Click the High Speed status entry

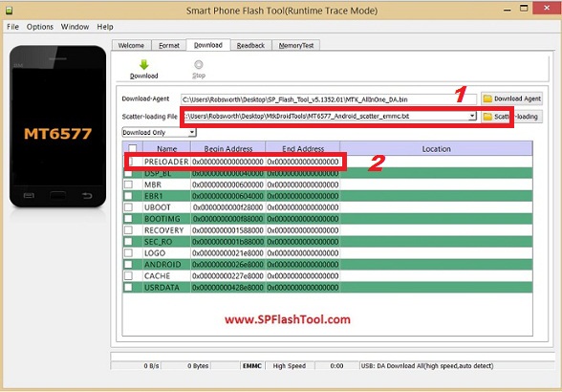tap(290, 366)
